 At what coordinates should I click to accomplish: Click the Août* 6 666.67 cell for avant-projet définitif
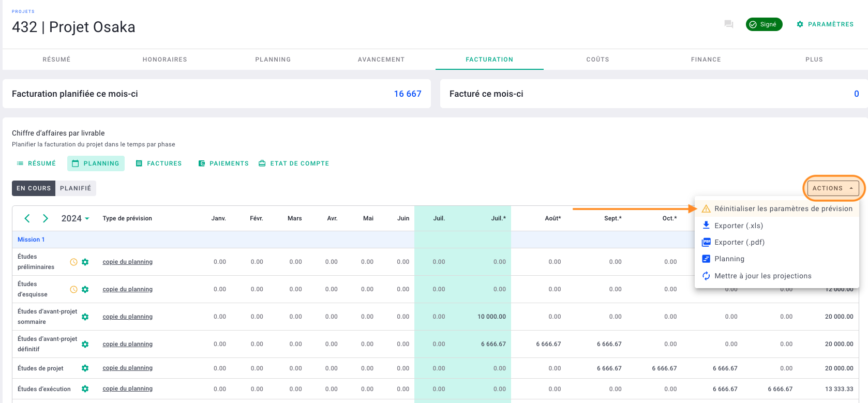pyautogui.click(x=548, y=344)
